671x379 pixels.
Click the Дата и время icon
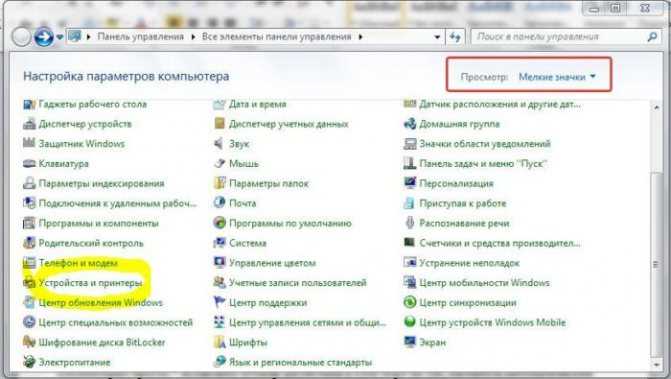(x=219, y=104)
